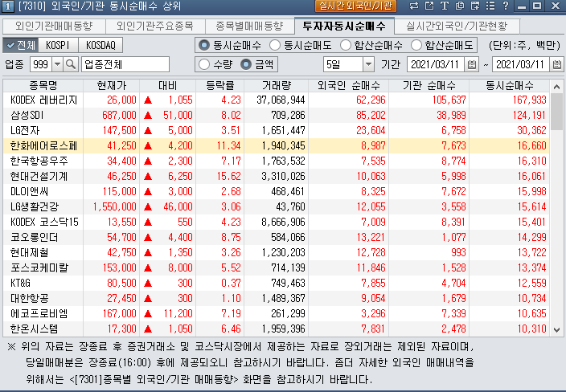Sort by 기관 순매수 column header
This screenshot has height=392, width=566.
(429, 85)
